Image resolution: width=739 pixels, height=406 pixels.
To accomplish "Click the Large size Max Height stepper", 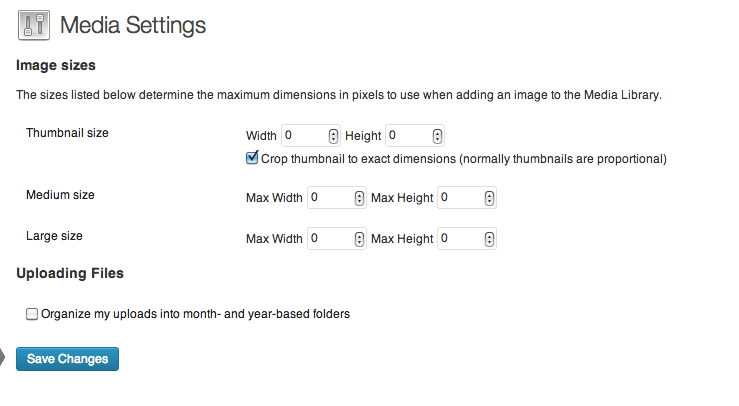I will tap(489, 239).
